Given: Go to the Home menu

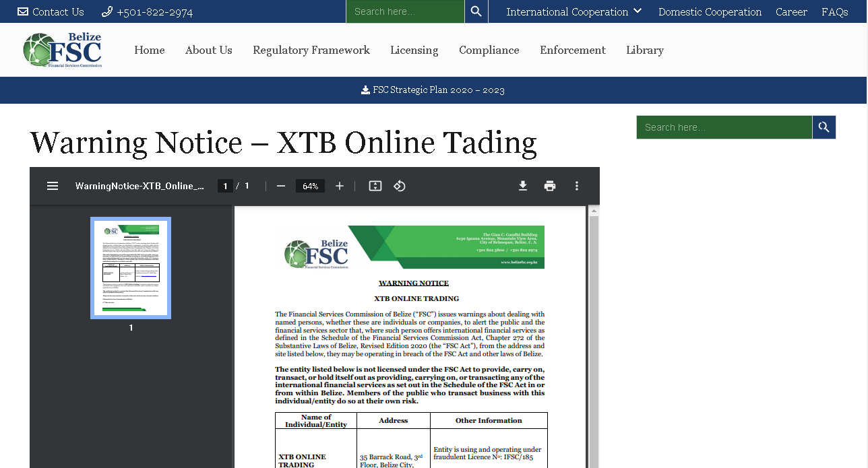Looking at the screenshot, I should 150,50.
